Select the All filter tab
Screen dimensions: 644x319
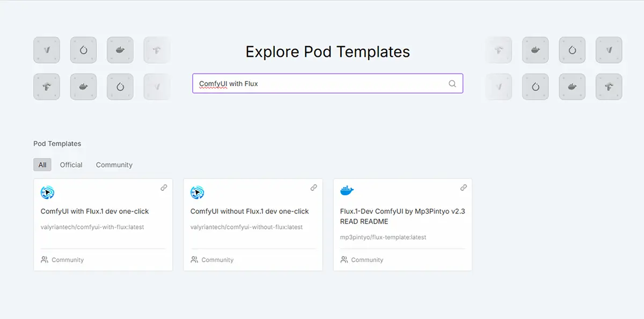[x=42, y=165]
